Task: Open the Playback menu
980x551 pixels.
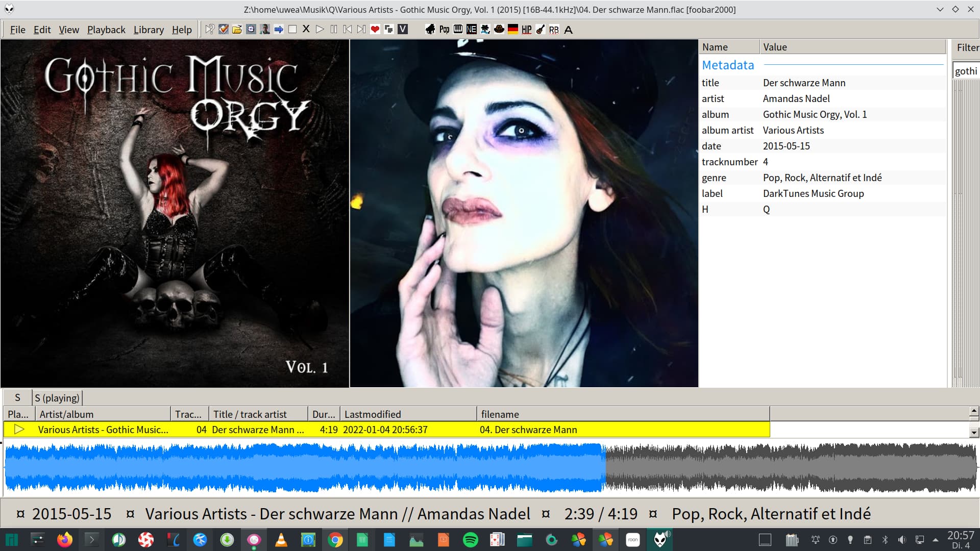Action: tap(106, 30)
